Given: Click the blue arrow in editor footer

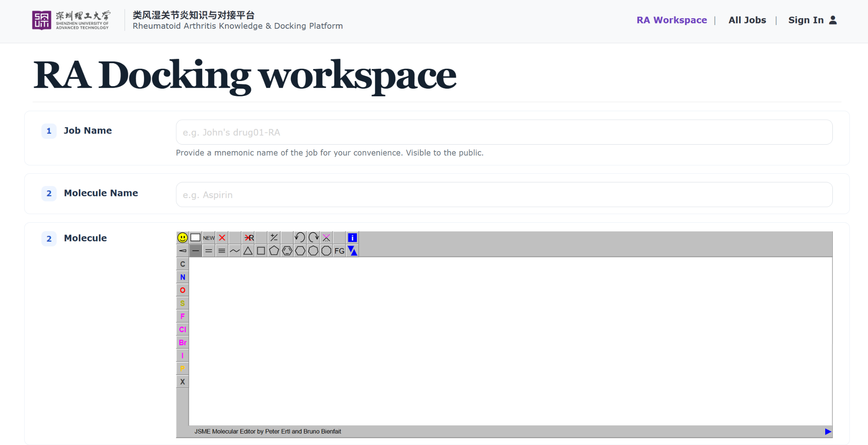Looking at the screenshot, I should [x=828, y=431].
